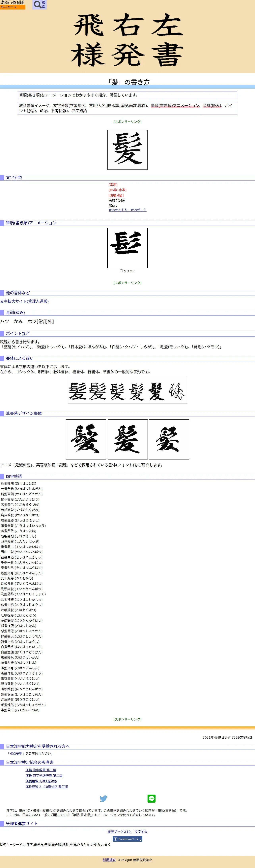Open 漢検 四字熟語辞典 第二版 link
The width and height of the screenshot is (255, 868).
click(x=44, y=776)
